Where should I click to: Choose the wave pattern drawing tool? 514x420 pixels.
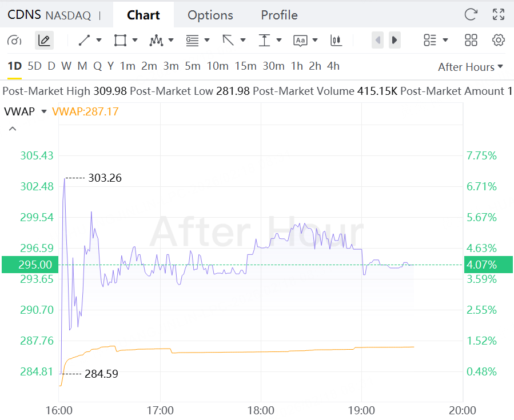[x=156, y=41]
